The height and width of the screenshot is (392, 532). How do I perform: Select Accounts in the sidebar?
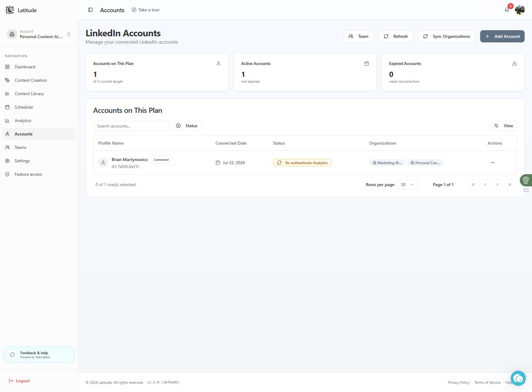click(39, 134)
